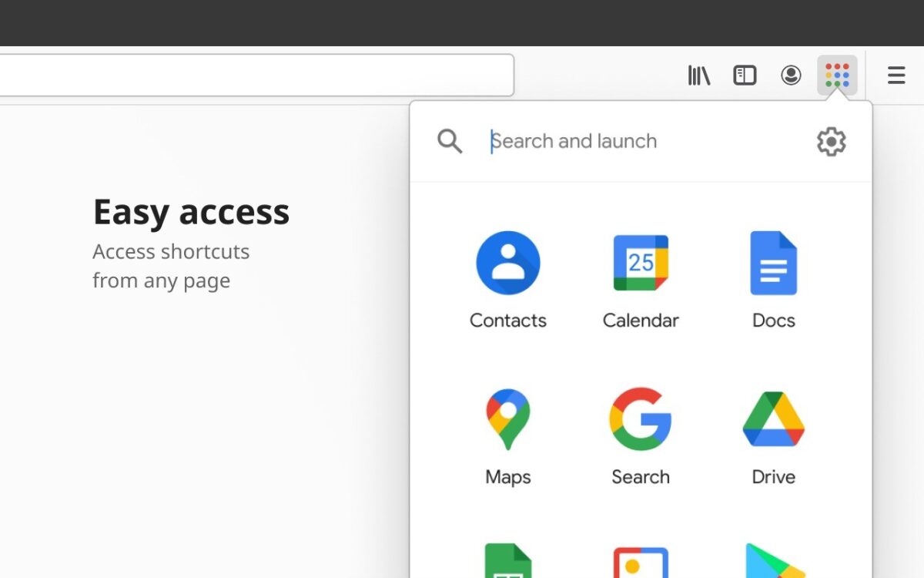This screenshot has width=924, height=578.
Task: Open the Google Play icon
Action: pyautogui.click(x=774, y=561)
